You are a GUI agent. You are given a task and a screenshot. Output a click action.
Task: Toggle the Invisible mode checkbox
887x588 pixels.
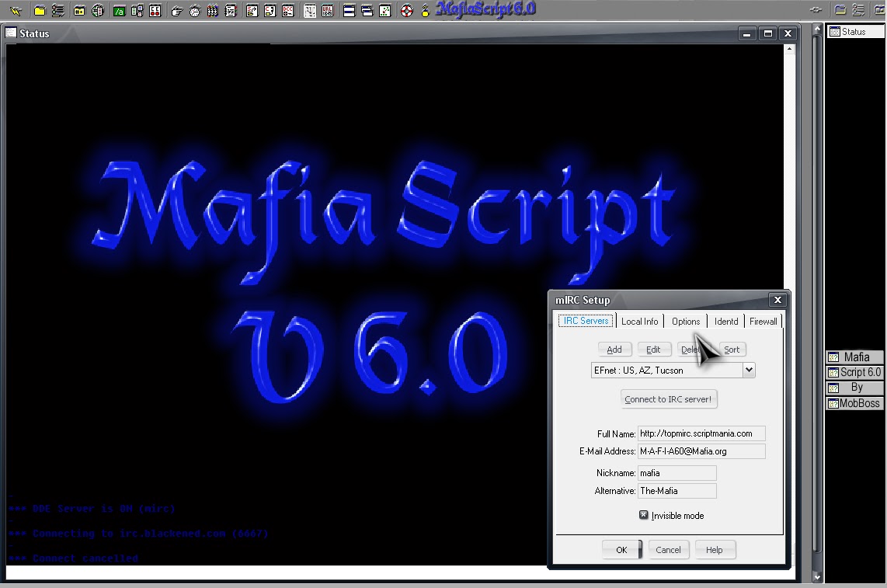pyautogui.click(x=644, y=515)
